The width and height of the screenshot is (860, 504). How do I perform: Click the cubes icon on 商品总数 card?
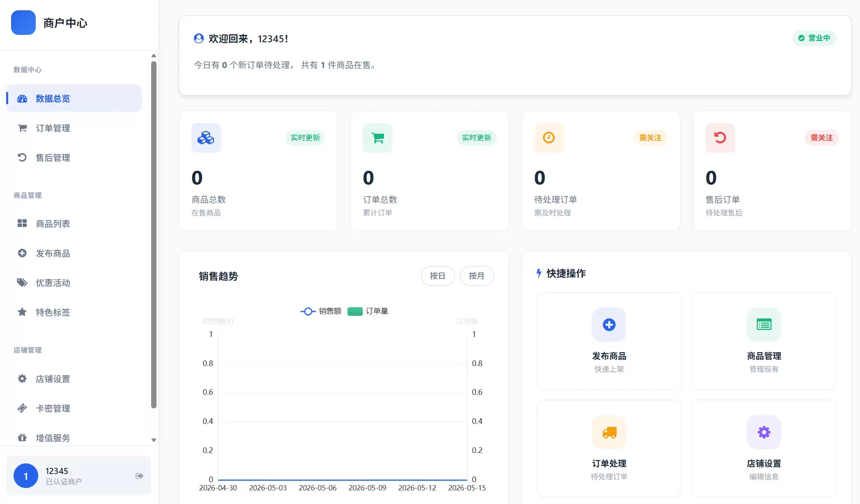[x=206, y=138]
